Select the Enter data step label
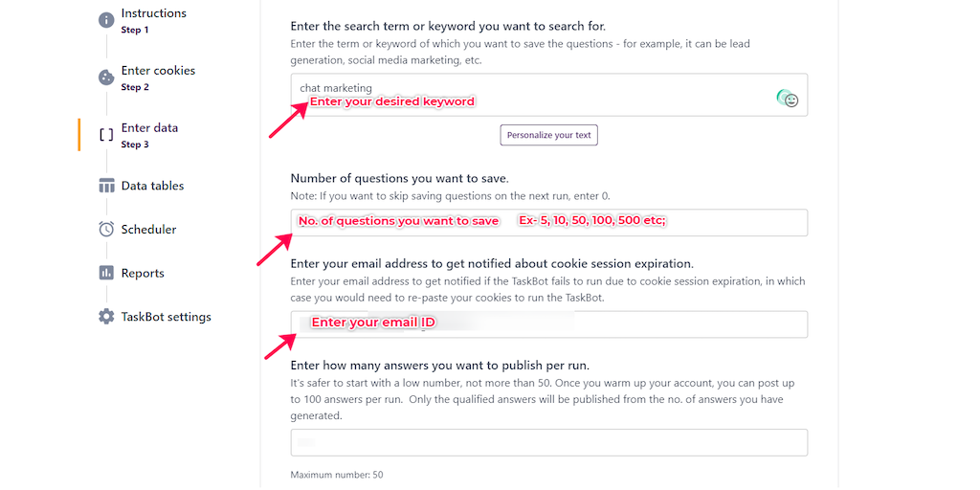 [x=149, y=128]
